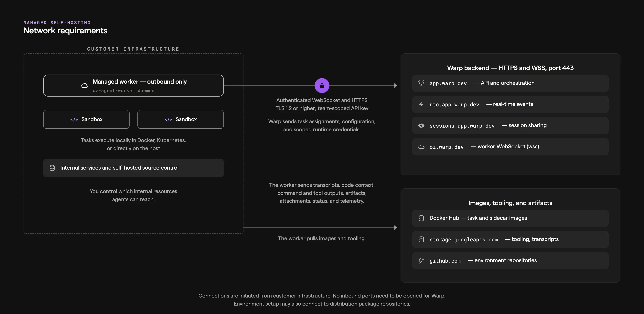Click The worker pulls images and tooling text
This screenshot has height=314, width=644.
(322, 239)
